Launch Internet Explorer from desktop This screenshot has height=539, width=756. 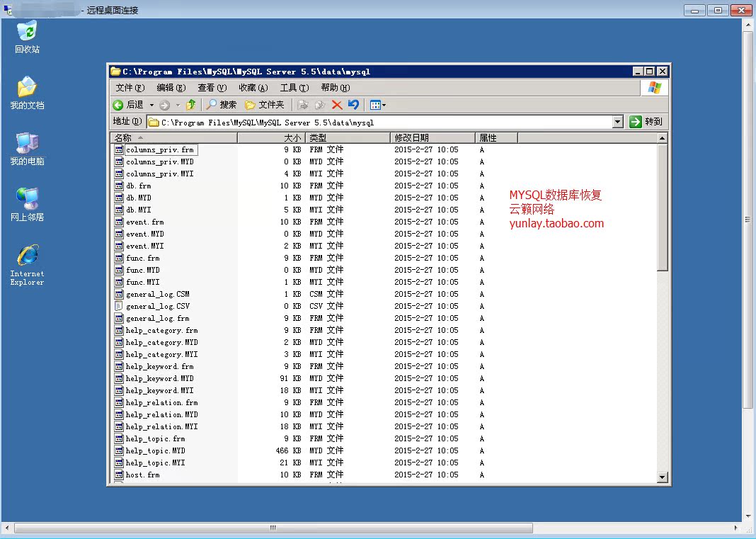point(27,266)
